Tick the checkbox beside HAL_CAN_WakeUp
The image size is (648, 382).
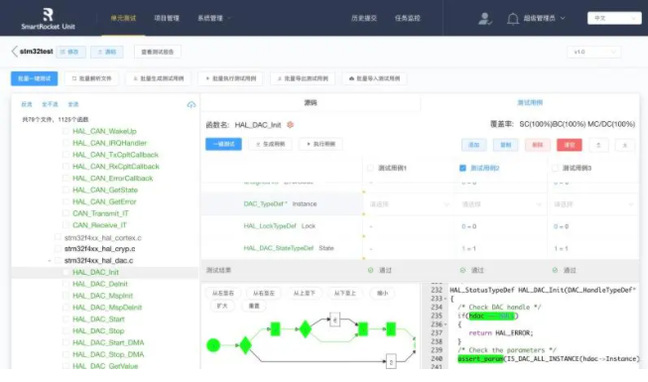66,131
